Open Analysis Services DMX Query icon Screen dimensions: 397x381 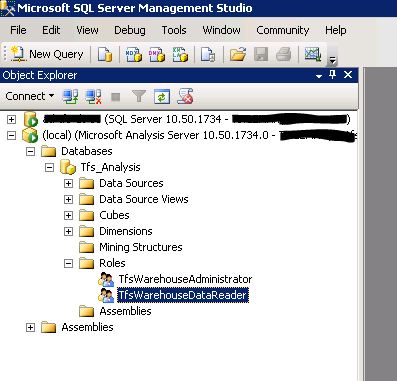(x=157, y=54)
